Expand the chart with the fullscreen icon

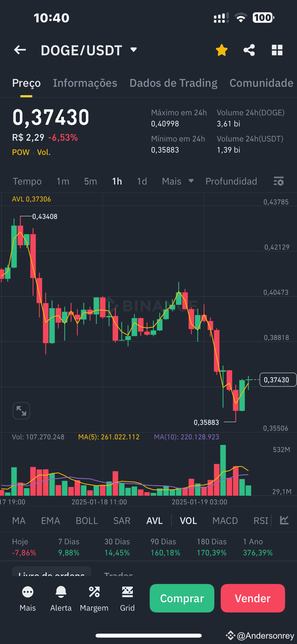[x=21, y=411]
